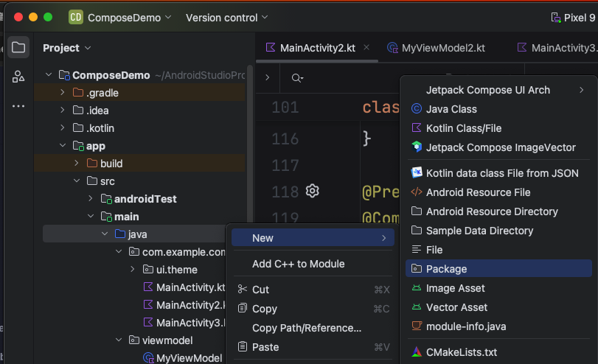598x364 pixels.
Task: Open the Project view dropdown
Action: 67,48
